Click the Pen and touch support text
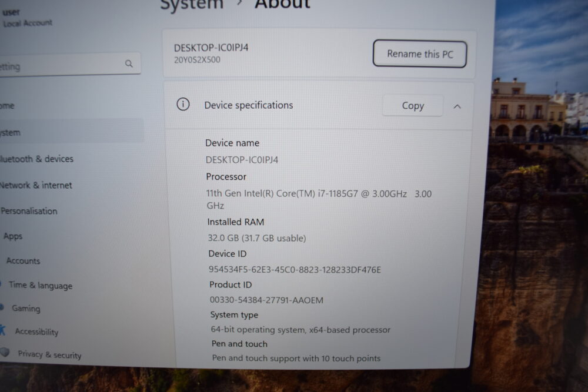Screen dimensions: 588x392 296,359
